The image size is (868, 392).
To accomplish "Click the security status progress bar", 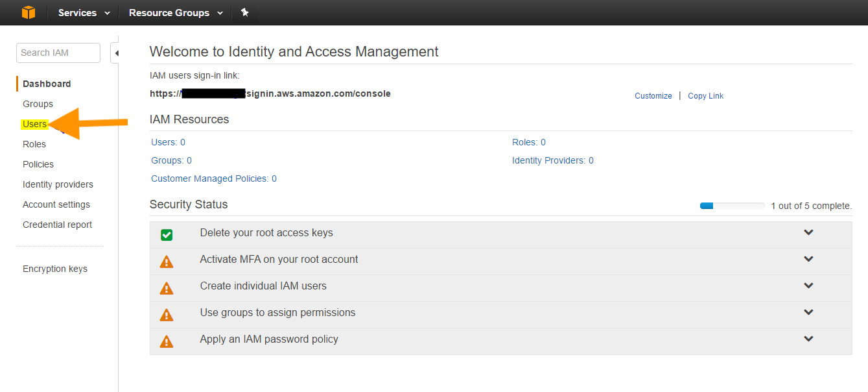I will [732, 206].
